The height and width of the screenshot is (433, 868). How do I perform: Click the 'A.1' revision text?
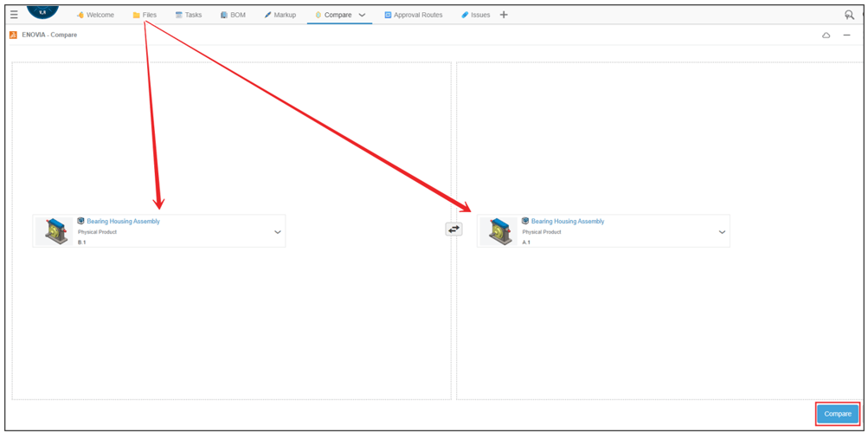pos(526,242)
